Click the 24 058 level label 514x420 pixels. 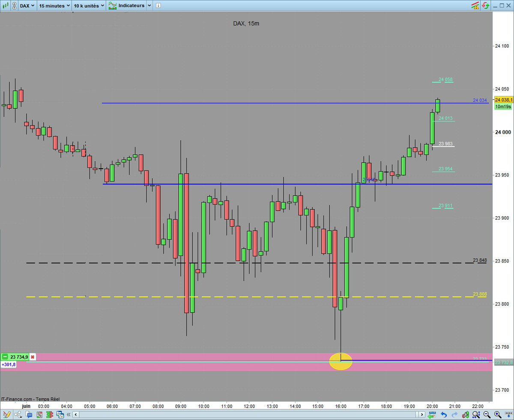(445, 80)
